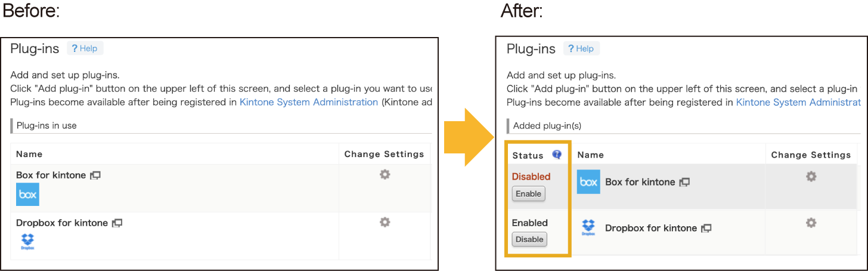The image size is (868, 271).
Task: Follow Kintone System Administration link, After panel
Action: pyautogui.click(x=797, y=102)
